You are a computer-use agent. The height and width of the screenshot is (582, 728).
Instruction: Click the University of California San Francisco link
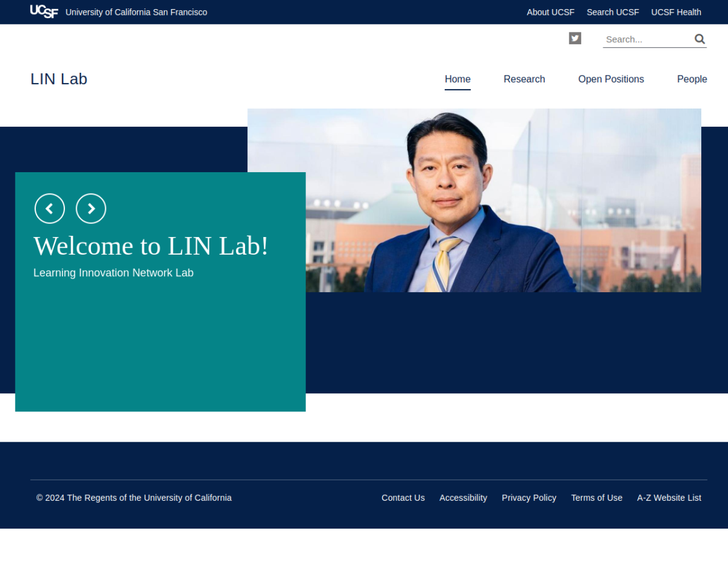point(136,12)
